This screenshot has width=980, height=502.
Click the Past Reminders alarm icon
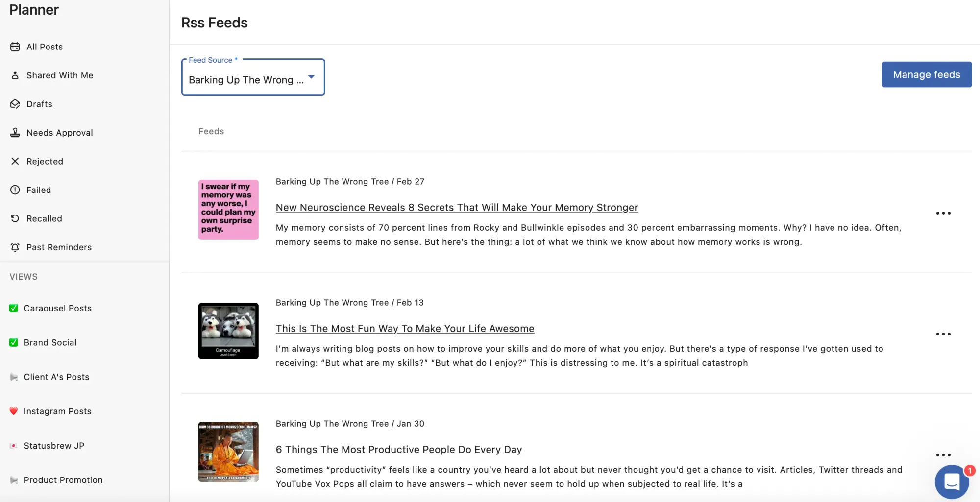(15, 247)
